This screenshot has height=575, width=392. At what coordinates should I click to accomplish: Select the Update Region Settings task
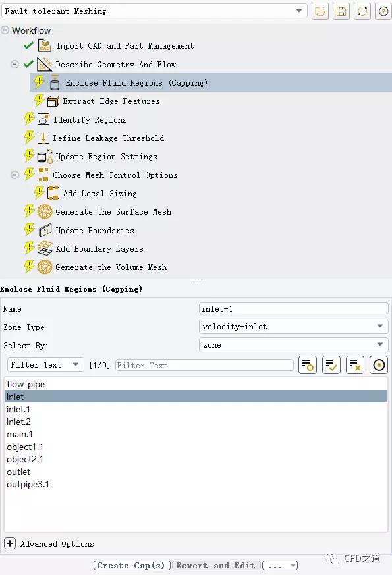click(106, 157)
